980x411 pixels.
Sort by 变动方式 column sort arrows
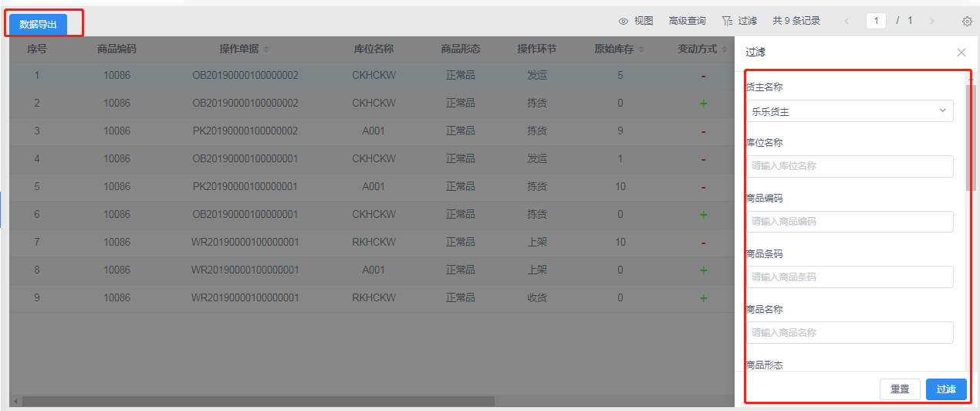click(x=725, y=49)
